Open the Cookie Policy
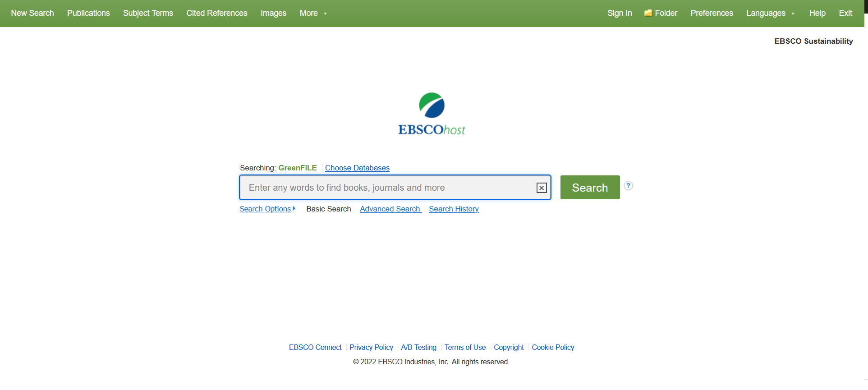The height and width of the screenshot is (390, 868). click(x=553, y=347)
